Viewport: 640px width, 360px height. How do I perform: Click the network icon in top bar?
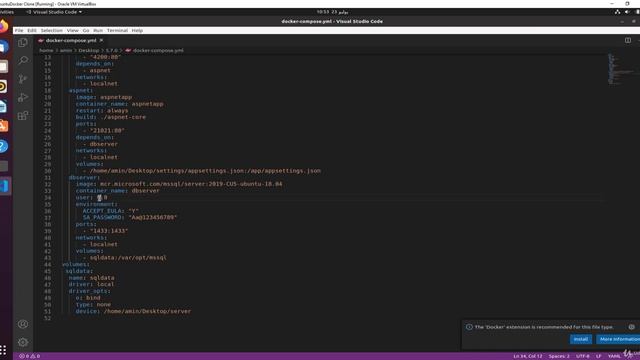pos(617,12)
